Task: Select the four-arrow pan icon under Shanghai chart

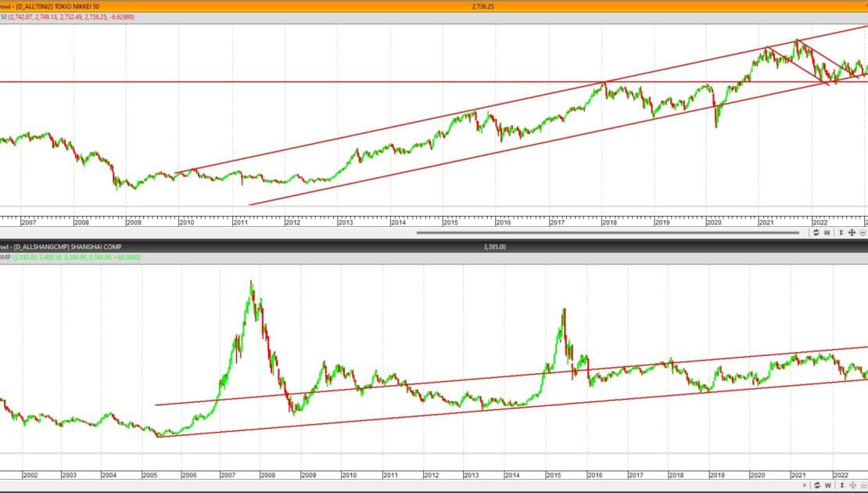Action: tap(852, 485)
